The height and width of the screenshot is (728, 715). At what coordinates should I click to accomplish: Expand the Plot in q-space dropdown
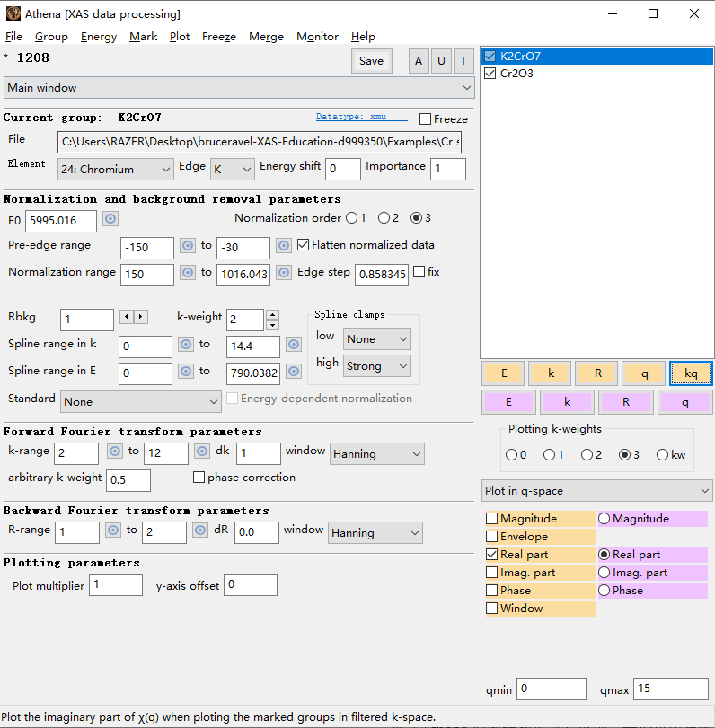click(x=596, y=491)
